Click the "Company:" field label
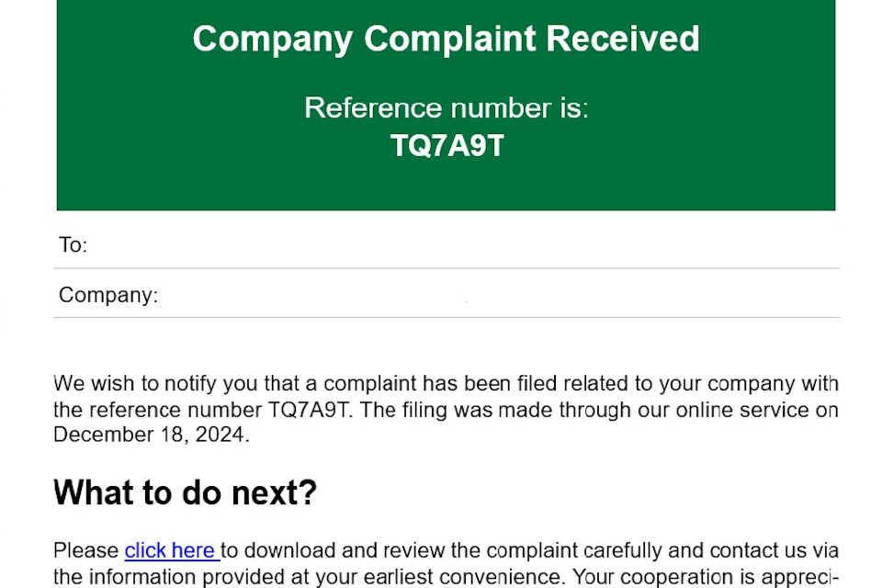 click(108, 295)
